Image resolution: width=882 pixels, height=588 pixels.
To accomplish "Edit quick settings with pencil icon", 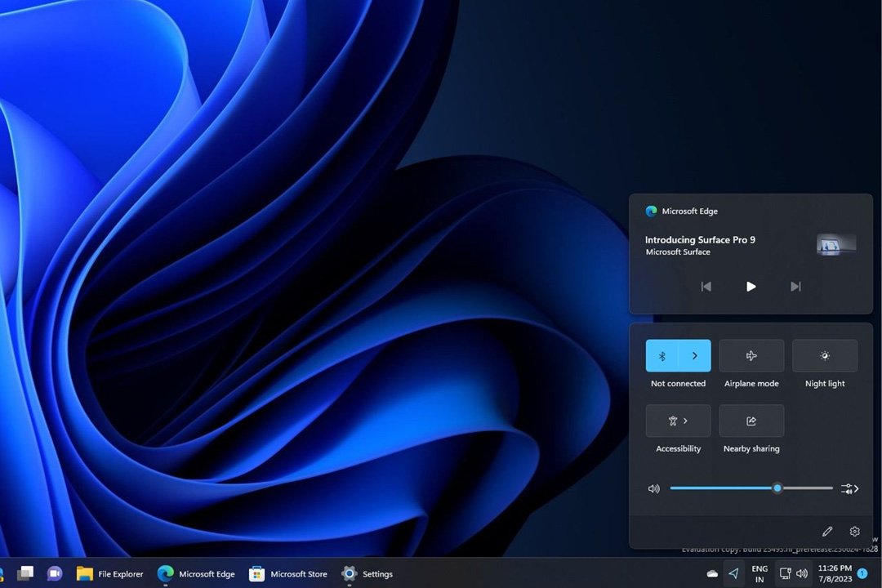I will [x=826, y=531].
